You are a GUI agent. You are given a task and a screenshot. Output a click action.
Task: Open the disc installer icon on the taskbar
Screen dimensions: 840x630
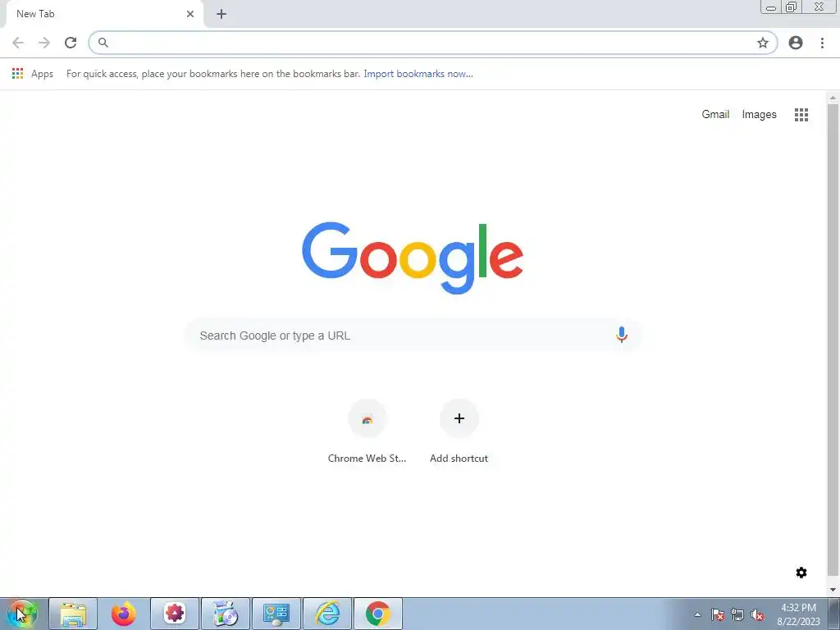click(226, 614)
